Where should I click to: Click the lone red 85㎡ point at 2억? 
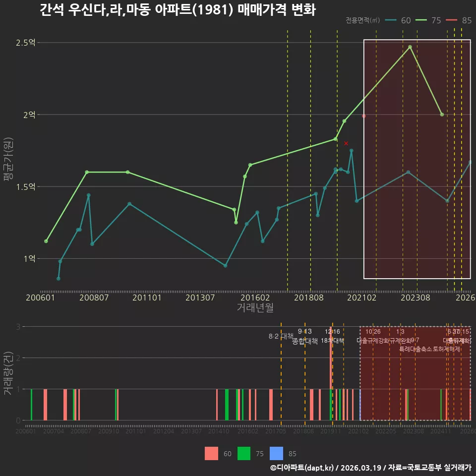(364, 116)
